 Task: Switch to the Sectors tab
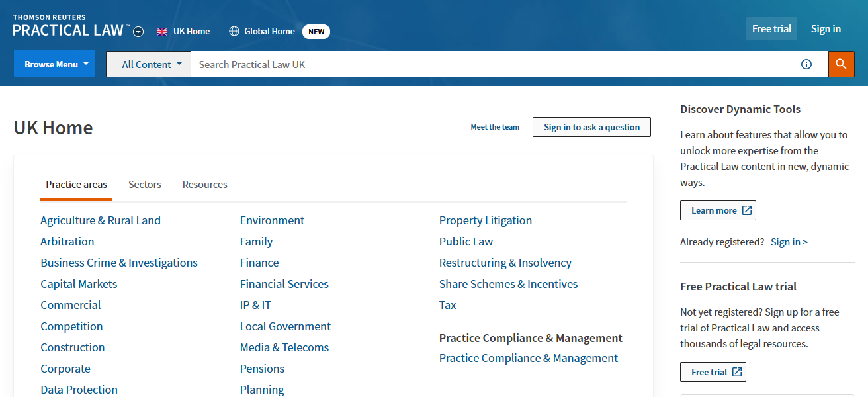[145, 185]
